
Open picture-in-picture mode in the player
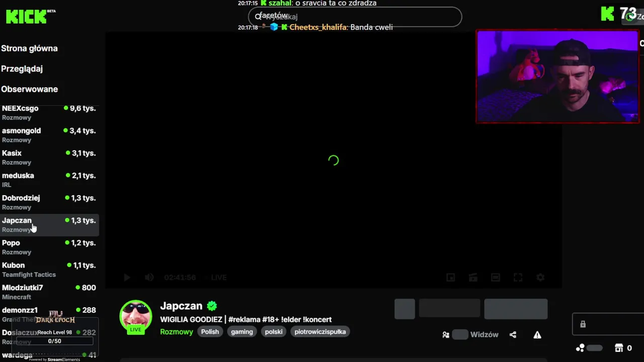click(x=451, y=278)
